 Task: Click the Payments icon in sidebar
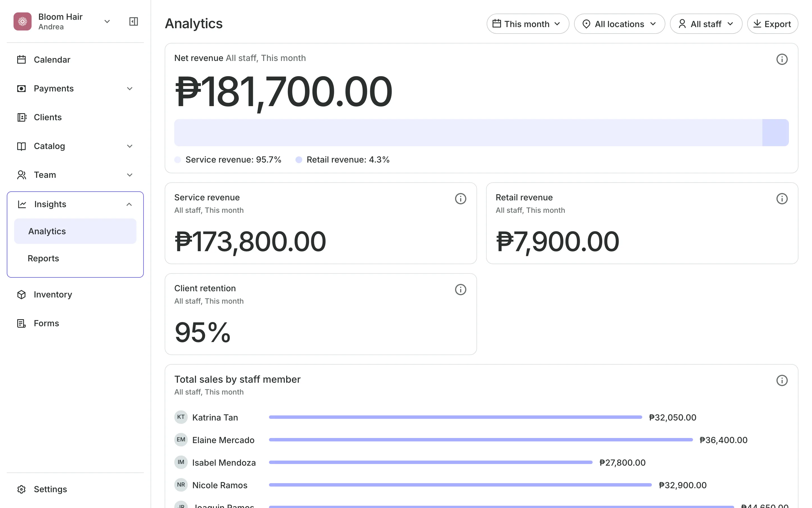pos(21,89)
